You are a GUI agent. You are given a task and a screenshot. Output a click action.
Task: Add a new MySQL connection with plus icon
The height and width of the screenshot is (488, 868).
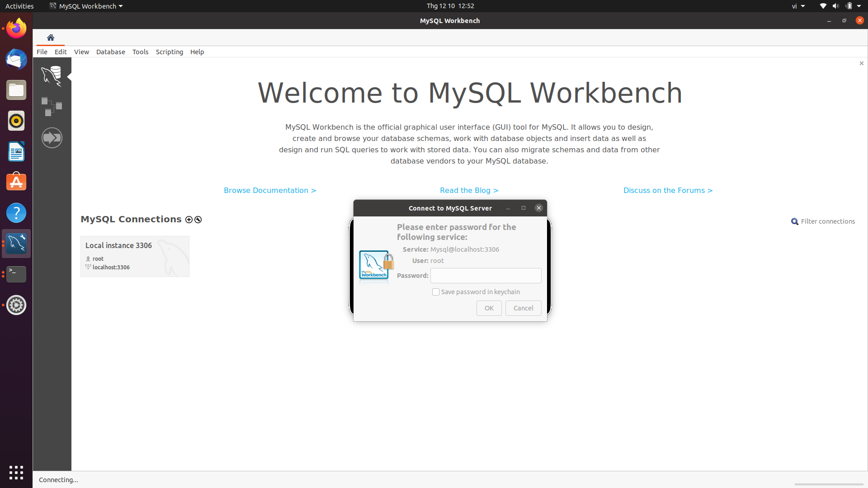(x=189, y=220)
